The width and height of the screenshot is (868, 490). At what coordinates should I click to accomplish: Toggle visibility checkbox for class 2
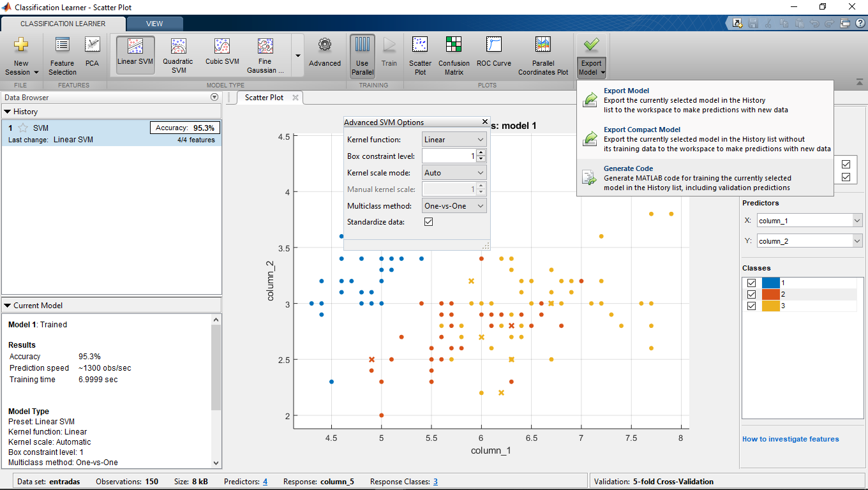(751, 294)
